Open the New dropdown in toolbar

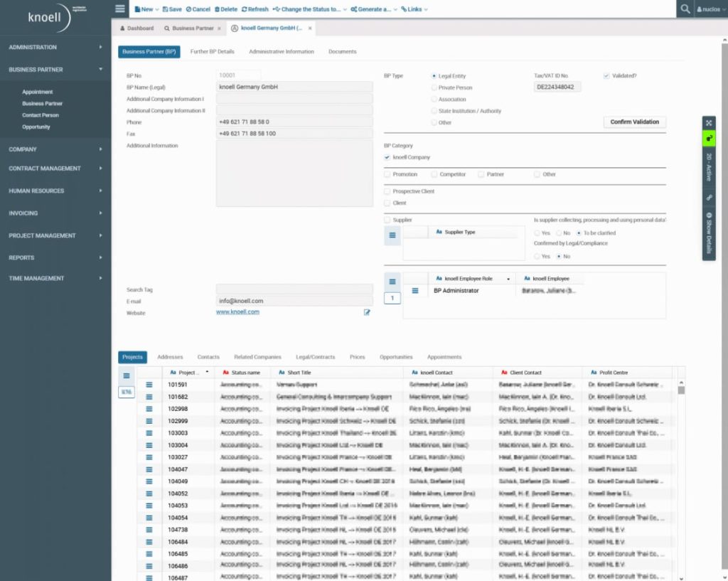[x=146, y=9]
